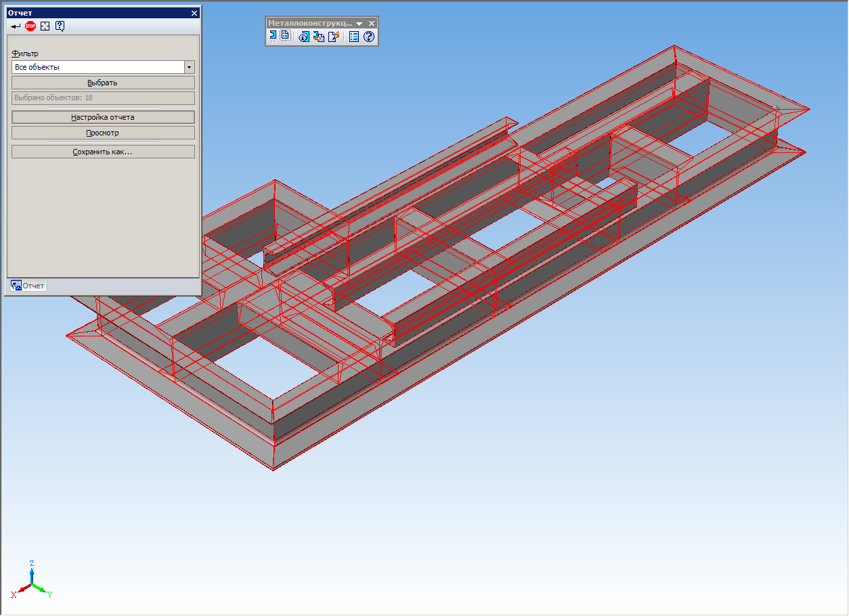This screenshot has width=849, height=616.
Task: Click the Stop command icon
Action: 30,26
